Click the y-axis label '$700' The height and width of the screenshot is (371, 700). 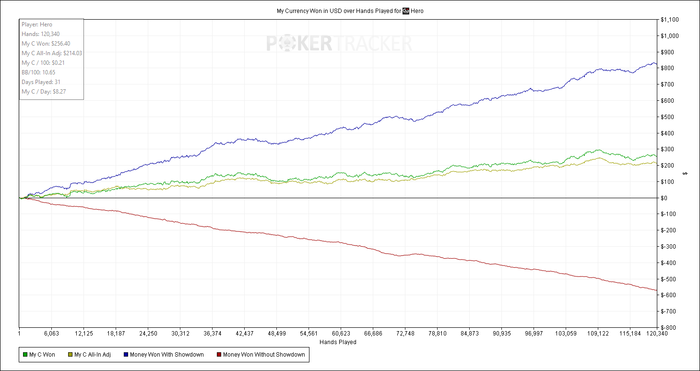point(666,84)
